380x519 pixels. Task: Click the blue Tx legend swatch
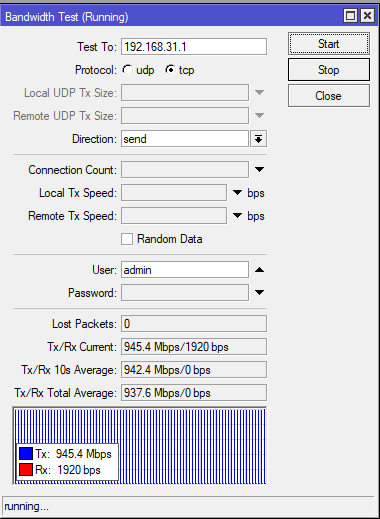pos(26,454)
